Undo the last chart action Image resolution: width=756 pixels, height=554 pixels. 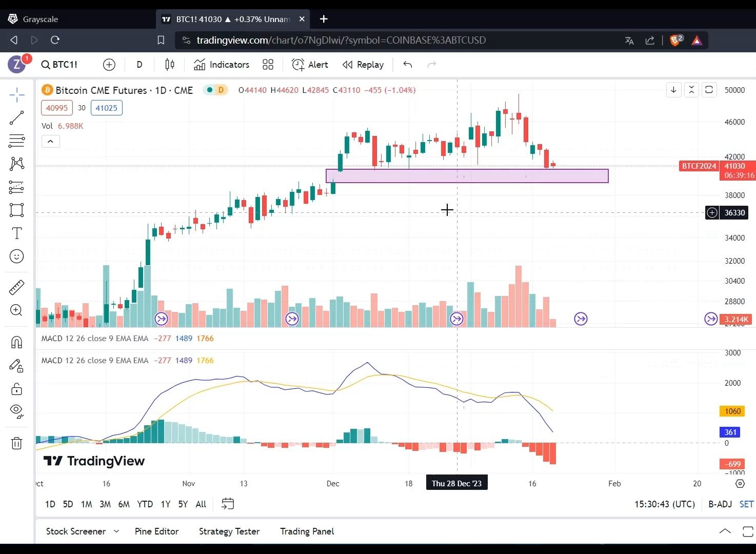408,65
